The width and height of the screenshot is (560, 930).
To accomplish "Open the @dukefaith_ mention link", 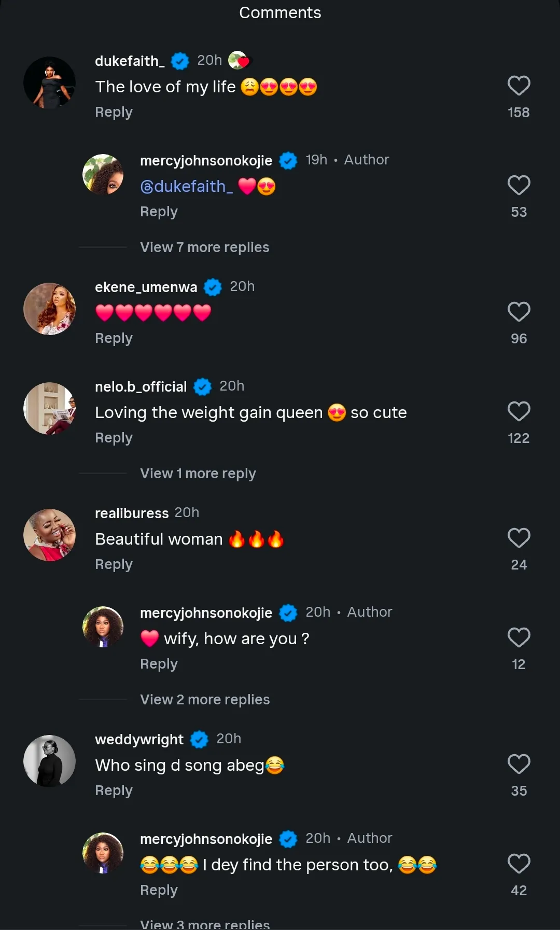I will coord(186,186).
